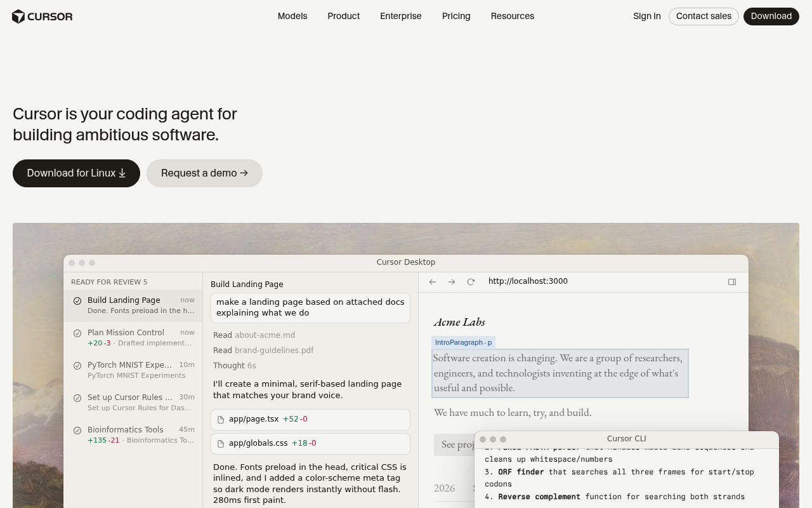Click the check icon beside Build Landing Page
The width and height of the screenshot is (812, 508).
click(77, 301)
